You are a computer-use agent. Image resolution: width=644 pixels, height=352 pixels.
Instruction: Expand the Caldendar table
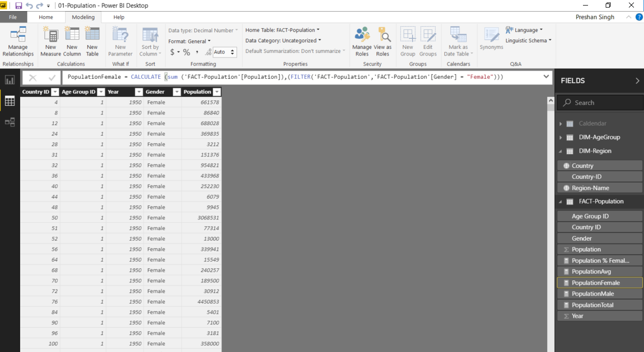560,124
